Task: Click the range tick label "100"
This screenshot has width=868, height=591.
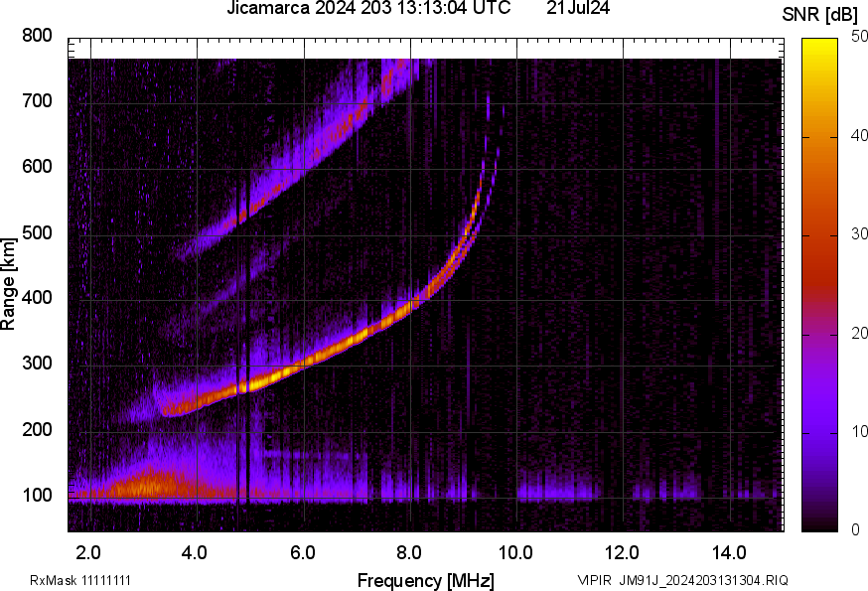Action: pyautogui.click(x=37, y=495)
